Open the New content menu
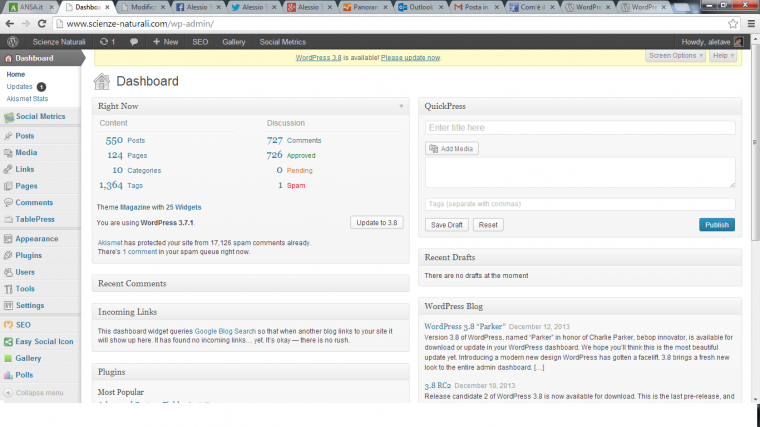 click(x=166, y=42)
